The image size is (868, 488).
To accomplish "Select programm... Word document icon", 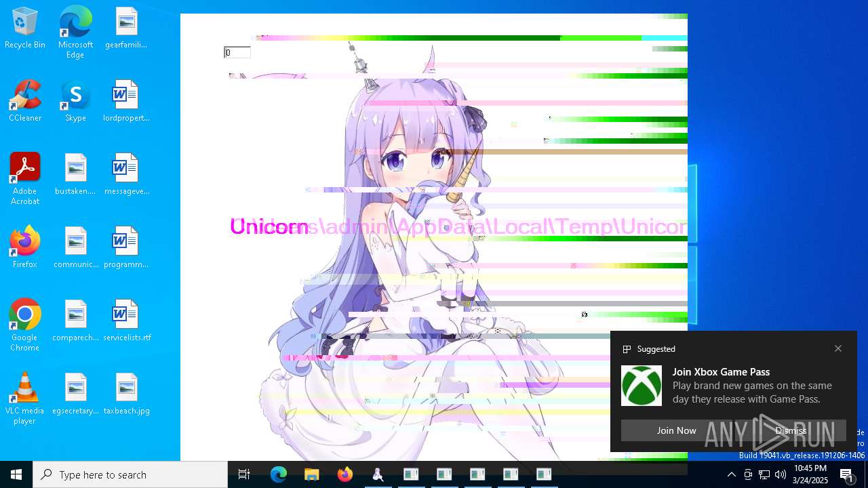I will coord(126,248).
